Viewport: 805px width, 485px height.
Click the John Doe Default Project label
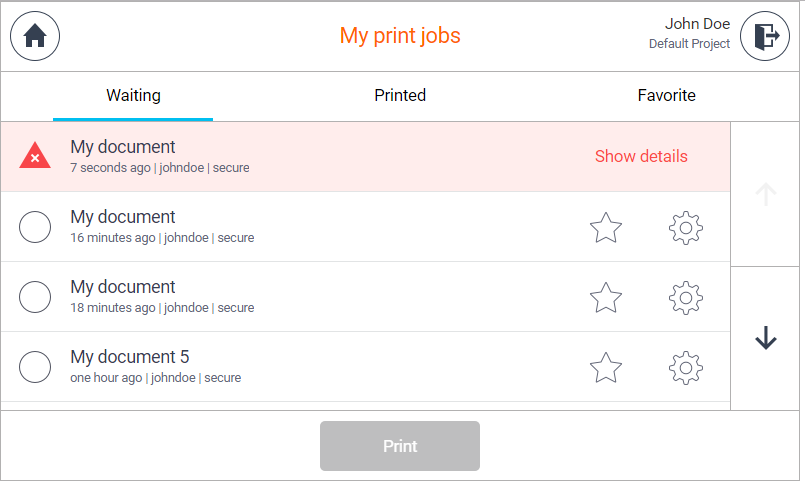690,33
